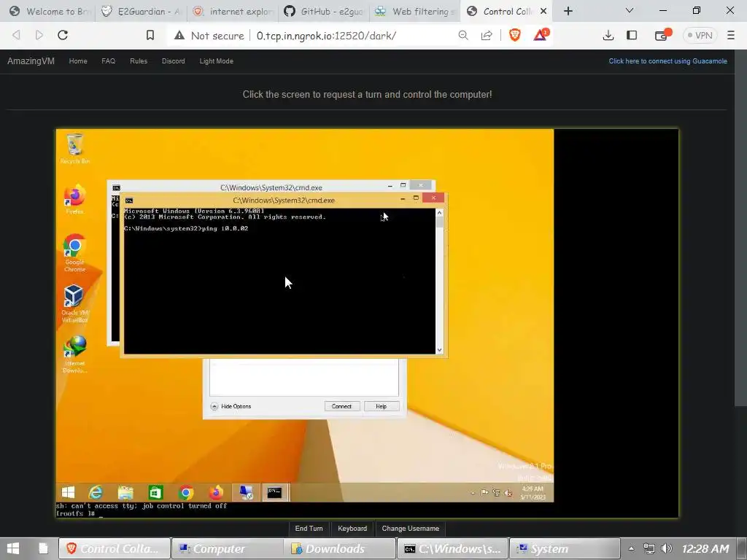Share this page using the share icon
This screenshot has width=747, height=560.
click(487, 35)
